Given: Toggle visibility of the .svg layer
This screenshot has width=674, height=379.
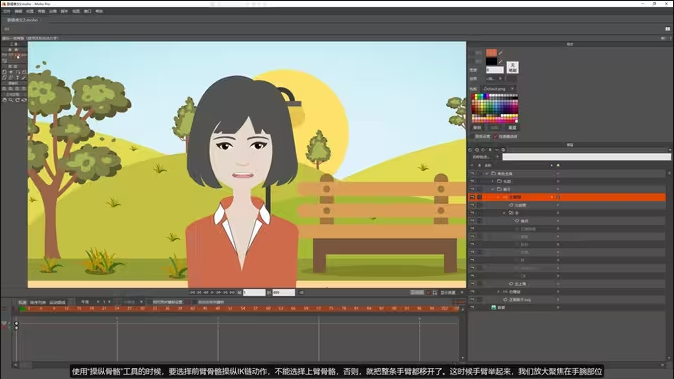Looking at the screenshot, I should pyautogui.click(x=472, y=300).
